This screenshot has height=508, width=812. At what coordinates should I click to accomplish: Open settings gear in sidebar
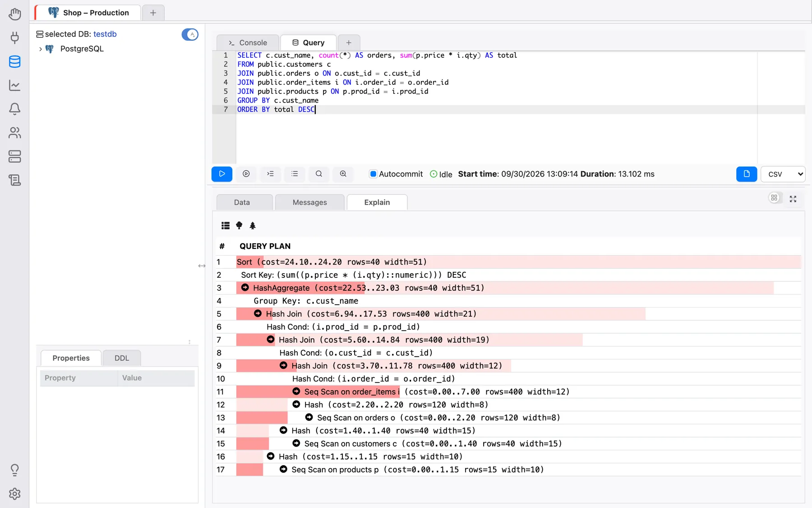pos(14,494)
